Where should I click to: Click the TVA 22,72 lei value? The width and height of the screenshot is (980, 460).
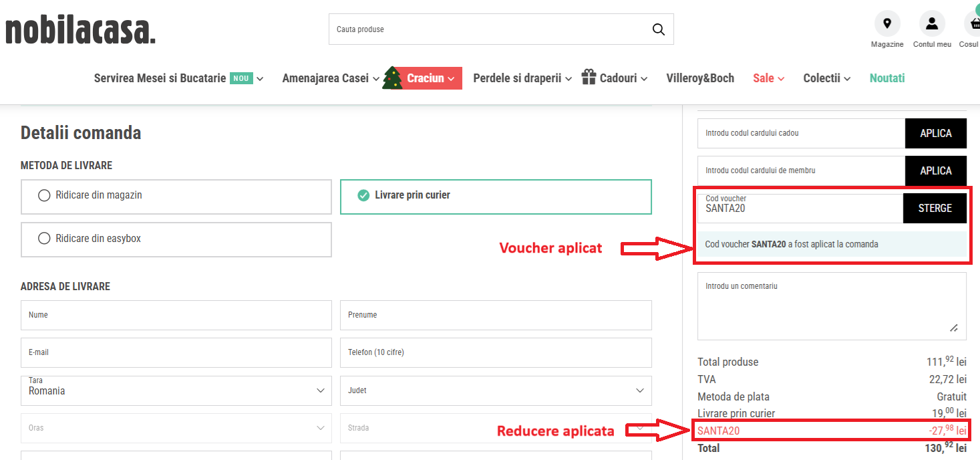[x=948, y=379]
